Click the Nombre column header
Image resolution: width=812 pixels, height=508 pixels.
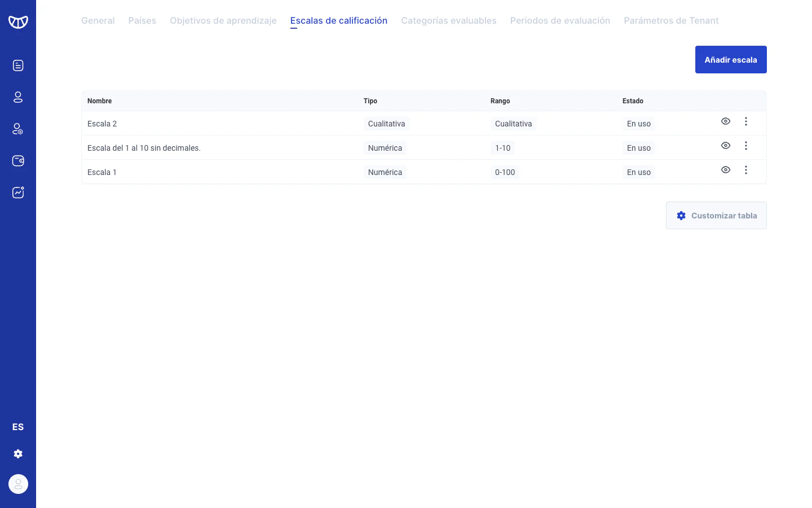tap(100, 101)
